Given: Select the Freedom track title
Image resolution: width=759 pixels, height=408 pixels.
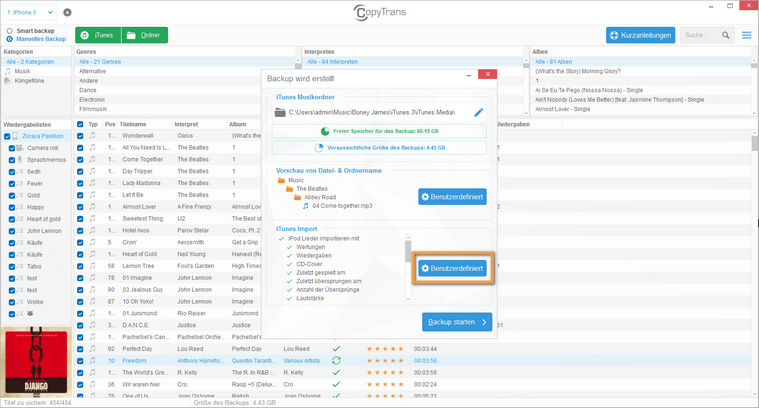Looking at the screenshot, I should coord(134,361).
